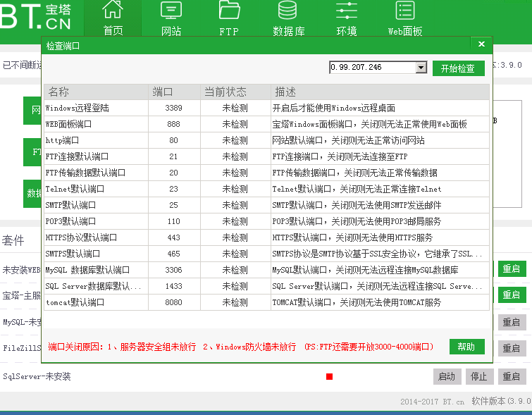Select the SQL Server数据库默认 row

(x=266, y=286)
